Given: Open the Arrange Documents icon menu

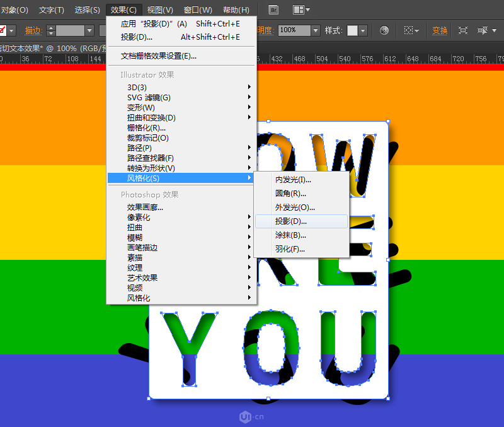Looking at the screenshot, I should coord(299,9).
